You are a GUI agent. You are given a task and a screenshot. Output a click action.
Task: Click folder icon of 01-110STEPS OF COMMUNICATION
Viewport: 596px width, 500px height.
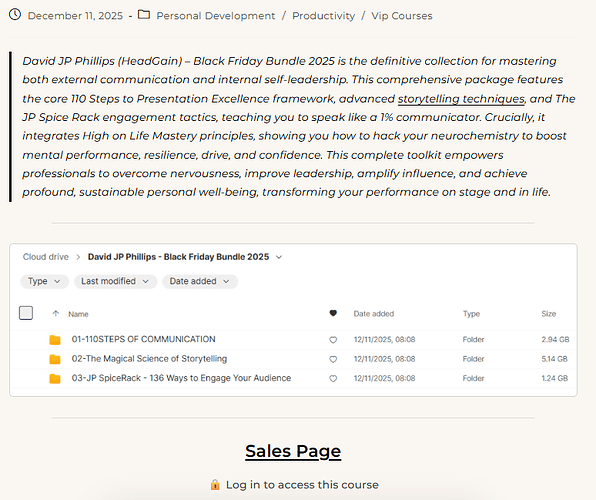[x=55, y=340]
